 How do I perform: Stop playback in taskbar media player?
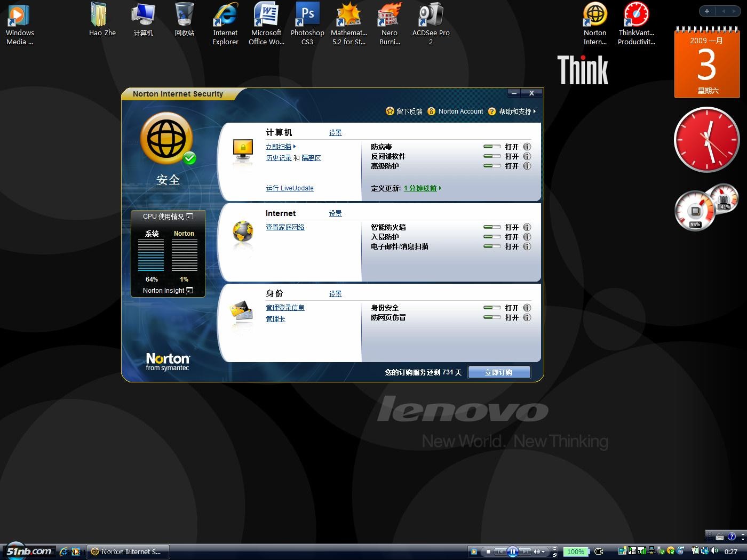tap(488, 551)
